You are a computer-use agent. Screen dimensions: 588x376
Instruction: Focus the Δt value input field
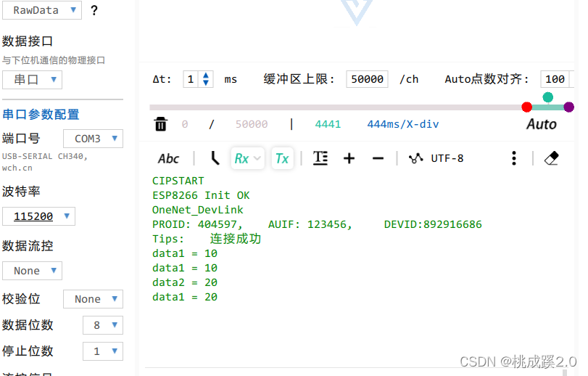click(x=192, y=79)
